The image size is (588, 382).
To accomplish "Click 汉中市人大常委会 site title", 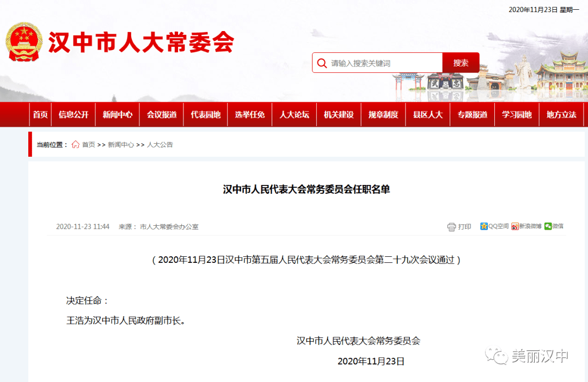I will (x=142, y=42).
